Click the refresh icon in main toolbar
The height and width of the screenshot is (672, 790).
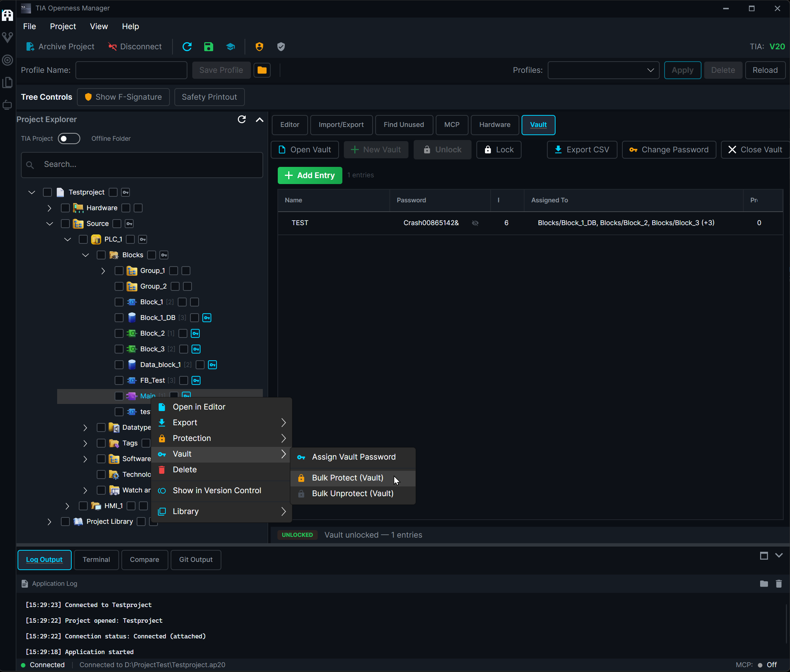(187, 46)
